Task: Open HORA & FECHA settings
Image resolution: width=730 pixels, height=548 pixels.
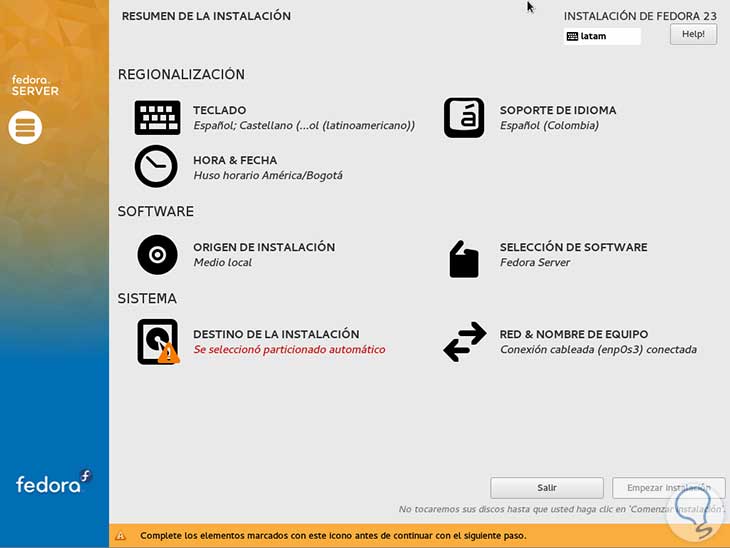Action: click(235, 160)
